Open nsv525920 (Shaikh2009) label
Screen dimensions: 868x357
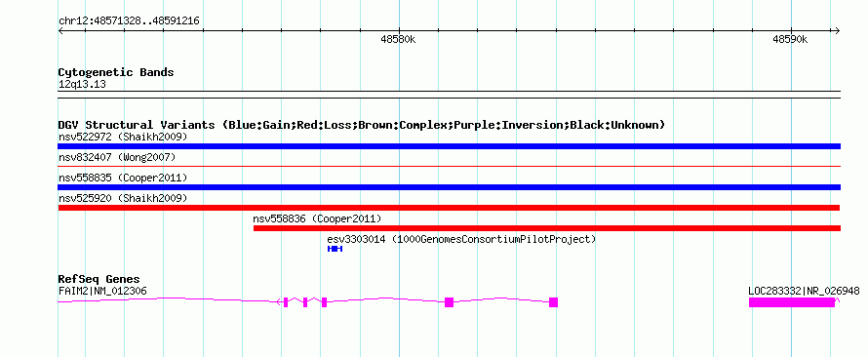point(123,198)
